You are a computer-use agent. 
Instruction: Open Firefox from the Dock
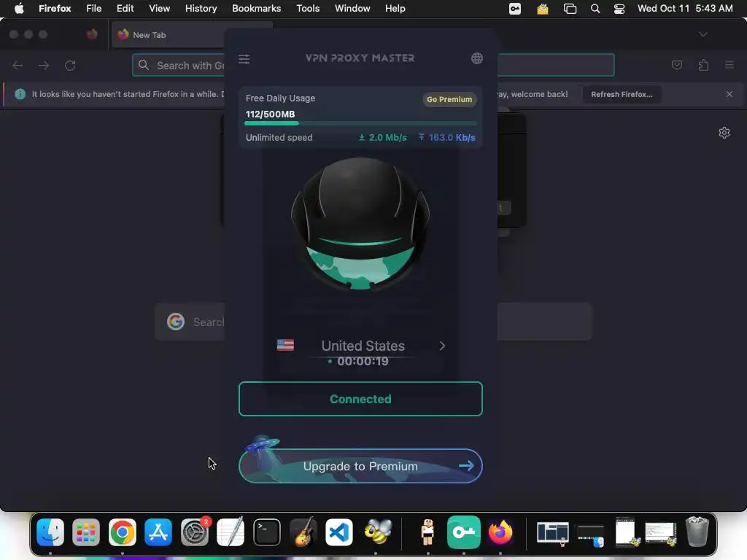coord(500,532)
